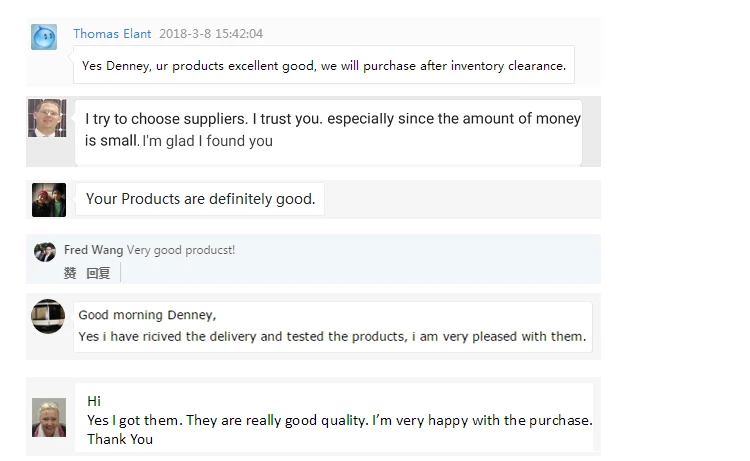The image size is (750, 461).
Task: Click round avatar beside 'Good morning Denney'
Action: [48, 316]
